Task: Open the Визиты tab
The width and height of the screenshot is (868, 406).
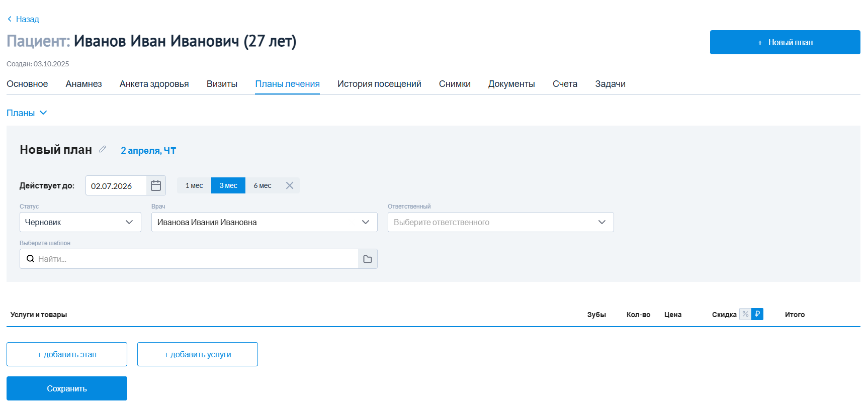Action: click(222, 84)
